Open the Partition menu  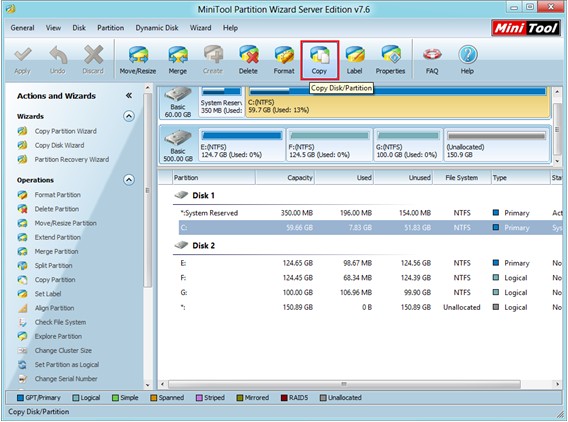(x=110, y=28)
